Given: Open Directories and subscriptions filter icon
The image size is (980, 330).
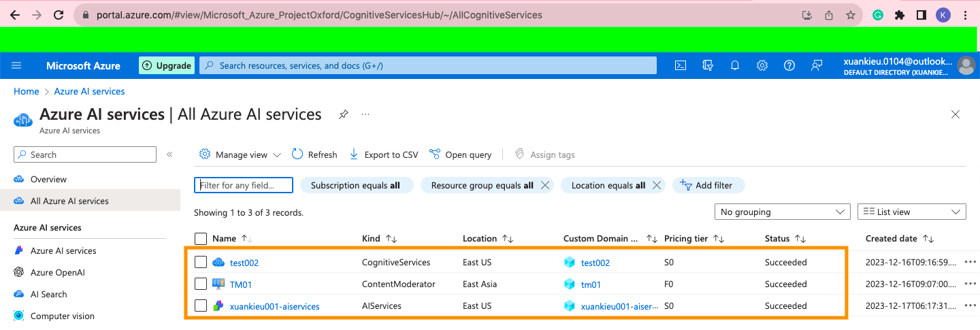Looking at the screenshot, I should point(708,65).
